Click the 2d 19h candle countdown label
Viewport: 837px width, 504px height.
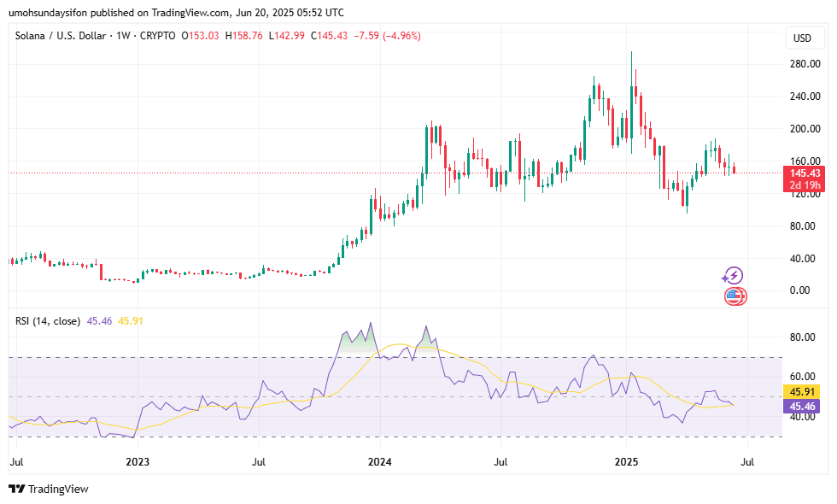[805, 185]
